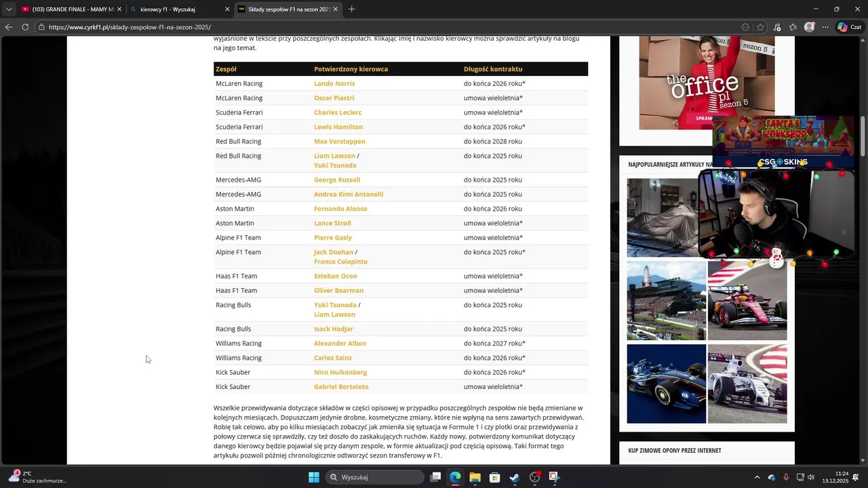Viewport: 868px width, 488px height.
Task: Open Franco Colapinto driver link
Action: [x=340, y=262]
